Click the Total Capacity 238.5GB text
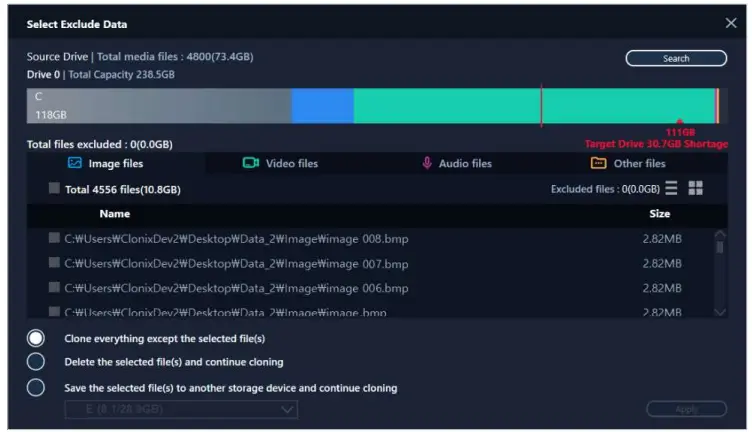Screen dimensions: 752x432 pos(121,74)
